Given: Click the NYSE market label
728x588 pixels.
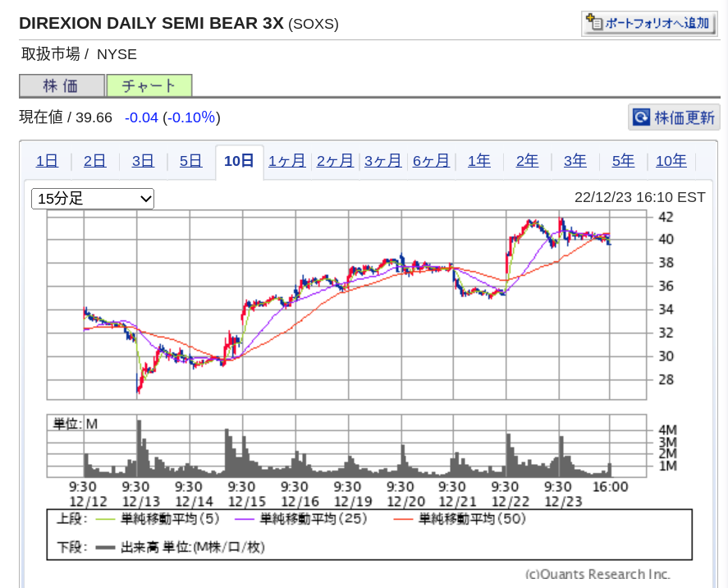Looking at the screenshot, I should pos(117,54).
